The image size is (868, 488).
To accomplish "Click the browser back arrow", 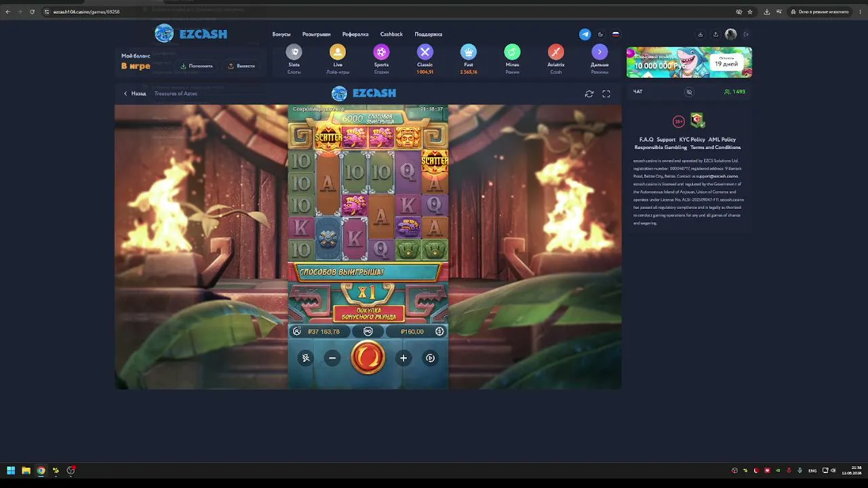I will coord(7,12).
